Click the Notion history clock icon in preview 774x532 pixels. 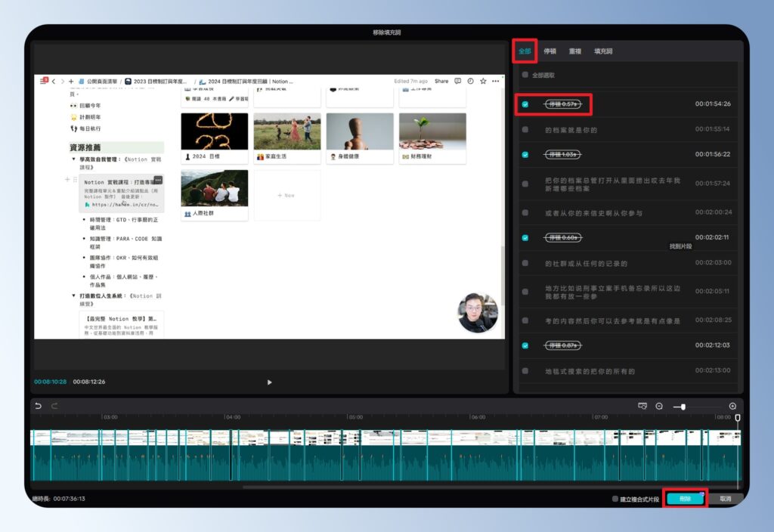(x=470, y=81)
